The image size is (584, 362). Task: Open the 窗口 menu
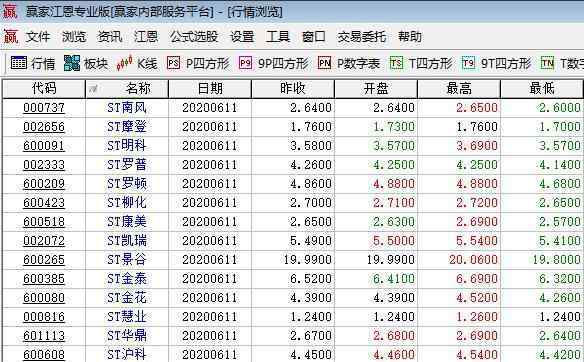[314, 36]
